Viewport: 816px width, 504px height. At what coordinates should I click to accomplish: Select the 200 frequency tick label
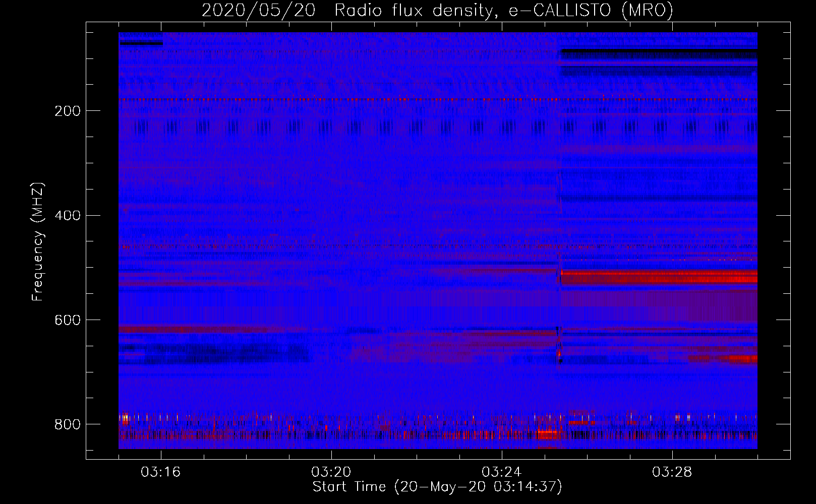click(x=68, y=111)
